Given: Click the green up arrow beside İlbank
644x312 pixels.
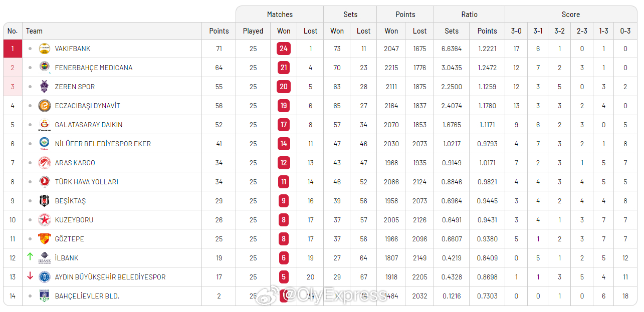Looking at the screenshot, I should coord(30,257).
